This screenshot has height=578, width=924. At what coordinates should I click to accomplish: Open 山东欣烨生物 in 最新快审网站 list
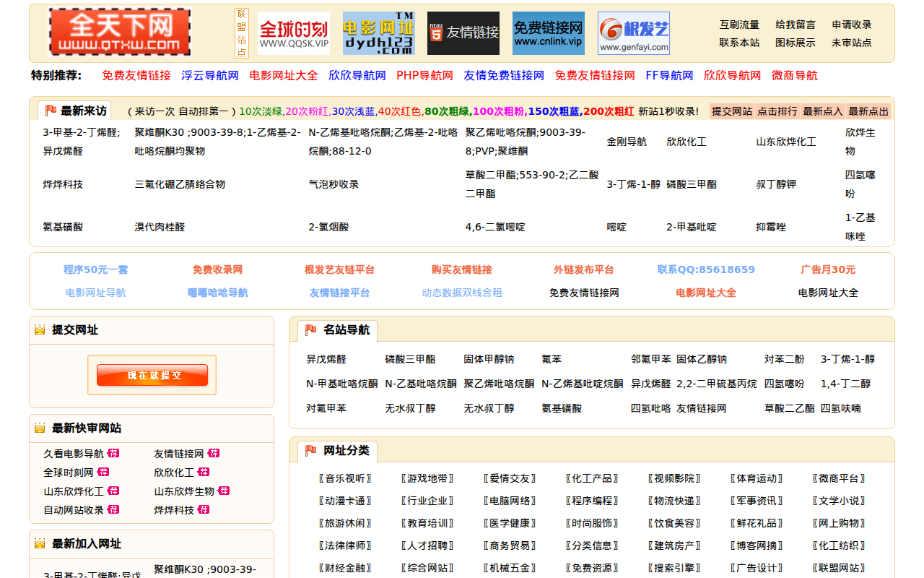[x=183, y=491]
